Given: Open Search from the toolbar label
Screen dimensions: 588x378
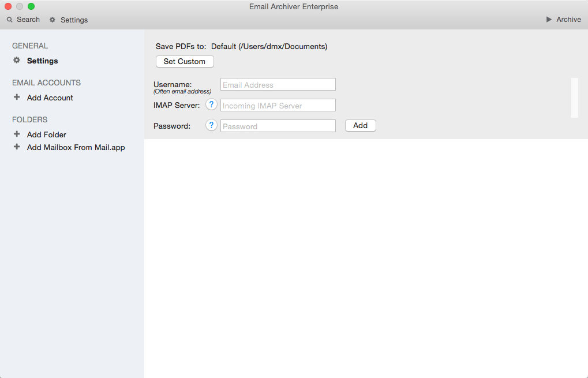Looking at the screenshot, I should pos(28,20).
